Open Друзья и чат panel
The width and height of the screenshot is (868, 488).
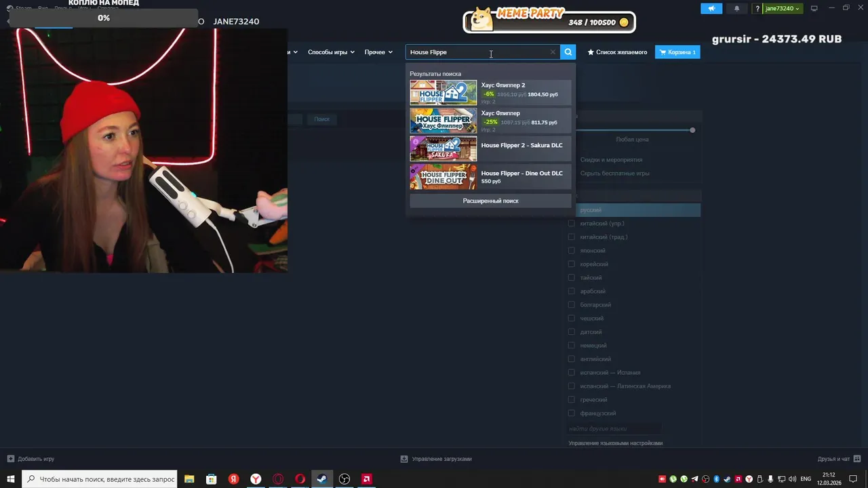838,459
